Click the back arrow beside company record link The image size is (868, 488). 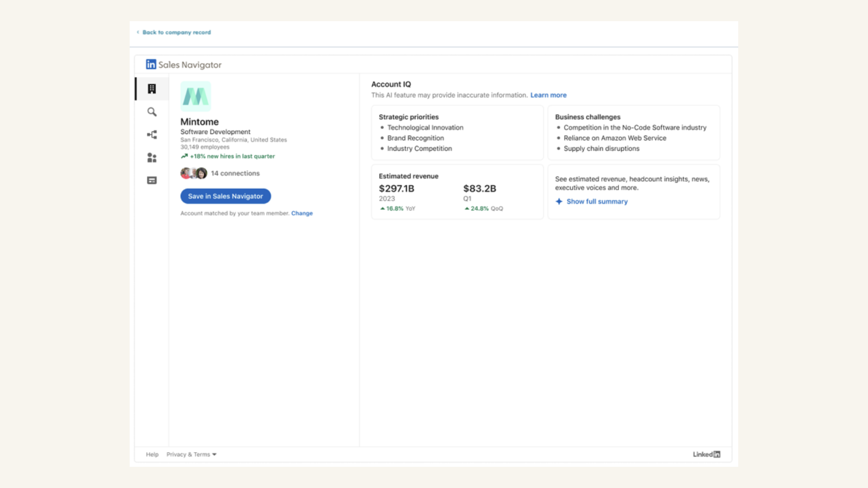[x=137, y=32]
